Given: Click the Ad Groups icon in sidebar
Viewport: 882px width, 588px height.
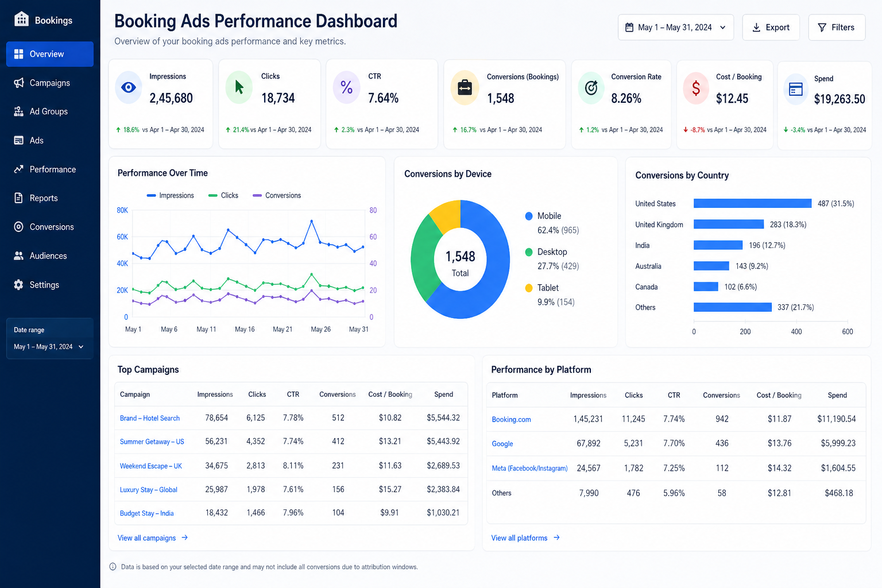Looking at the screenshot, I should (x=19, y=111).
